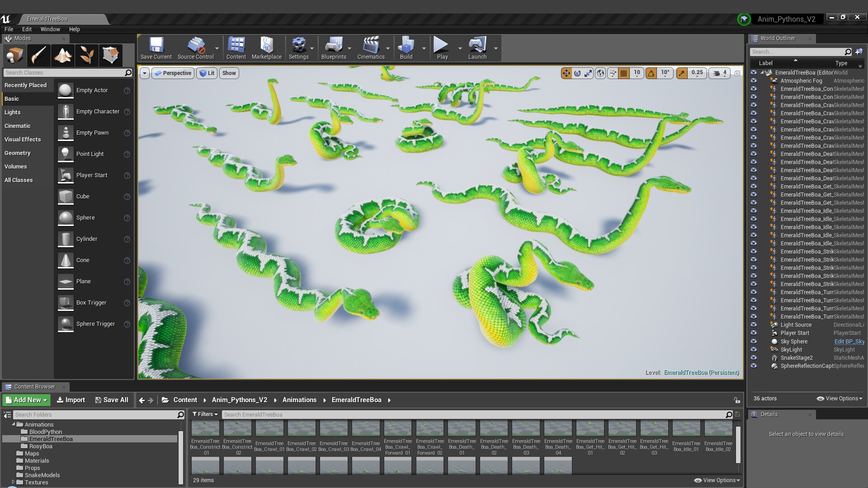Screen dimensions: 868x488
Task: Click the Add New button in Content Browser
Action: pos(26,400)
